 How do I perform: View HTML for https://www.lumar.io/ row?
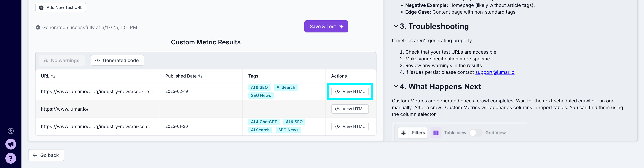(350, 109)
